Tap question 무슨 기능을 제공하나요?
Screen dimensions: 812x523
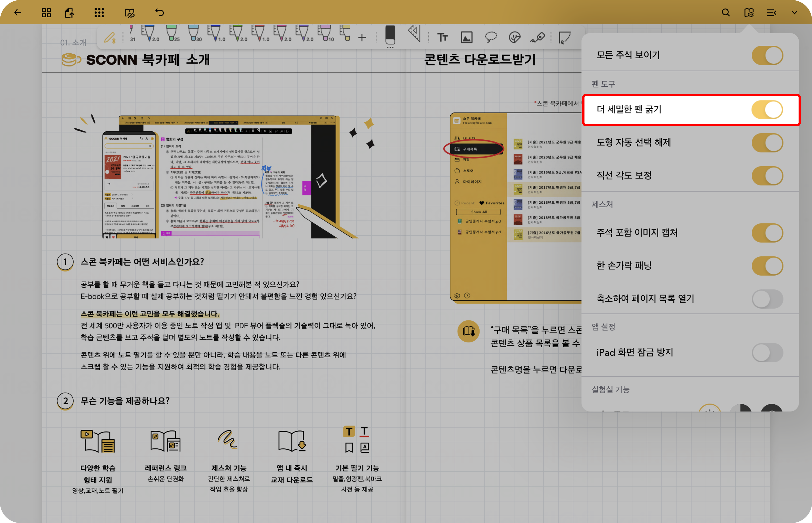point(125,401)
